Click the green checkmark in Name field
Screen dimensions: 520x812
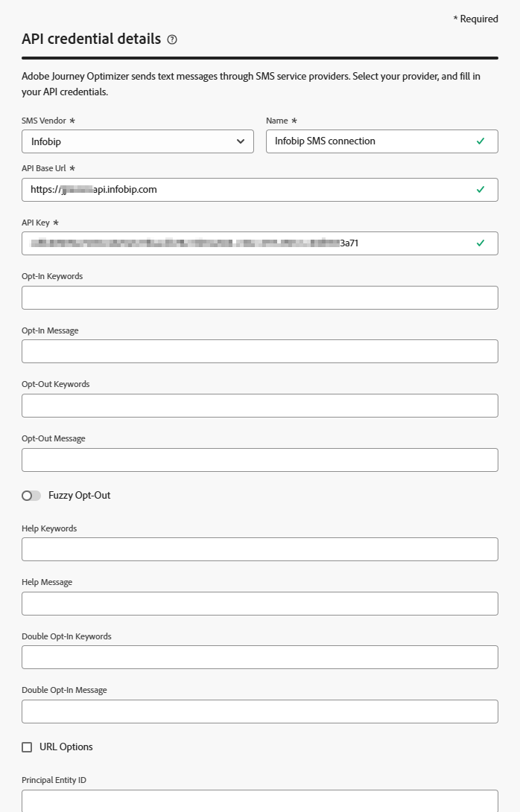point(481,141)
